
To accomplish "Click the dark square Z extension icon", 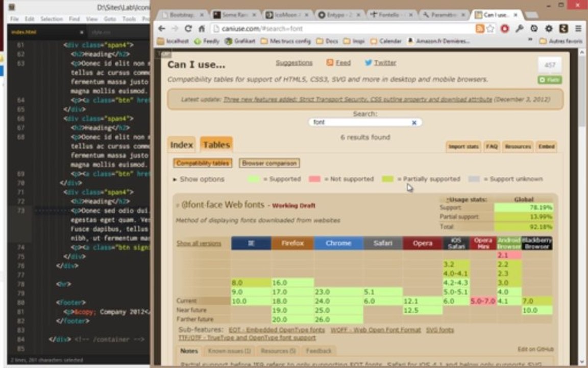I will tap(563, 29).
